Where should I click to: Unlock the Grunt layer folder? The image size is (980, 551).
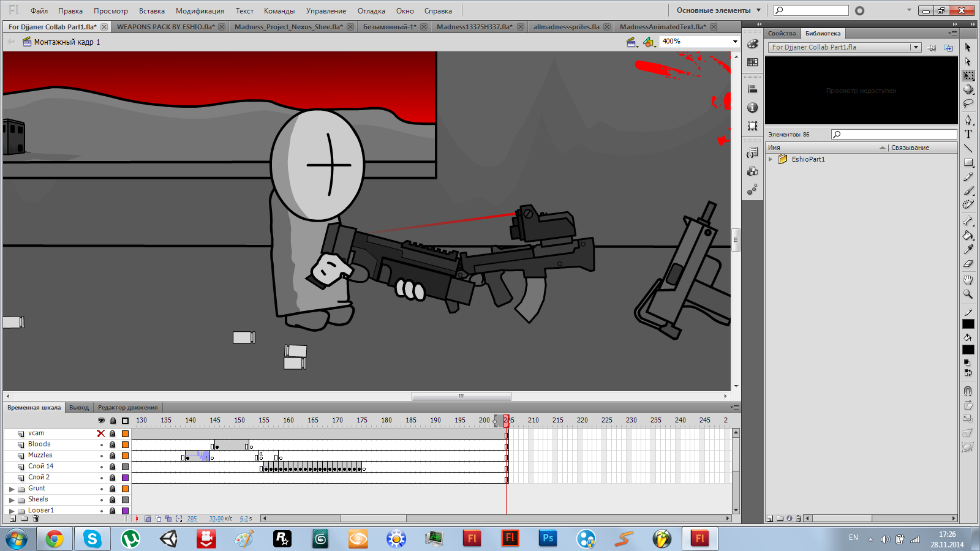113,489
